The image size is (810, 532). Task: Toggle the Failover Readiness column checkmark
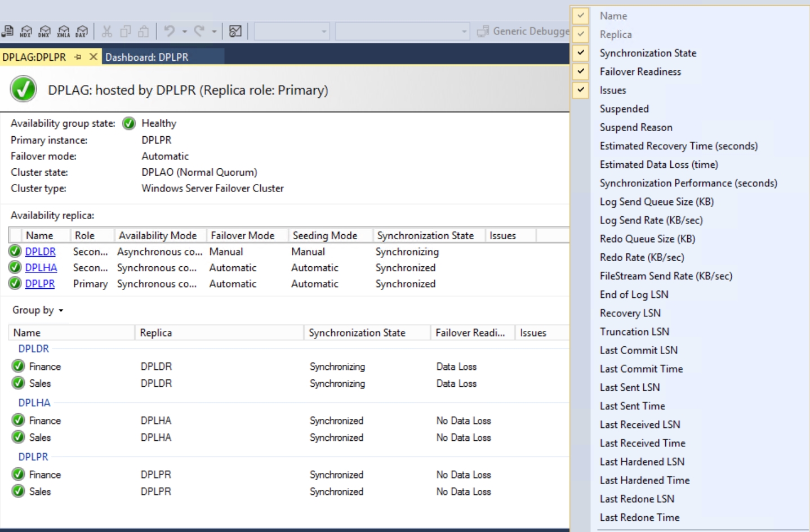coord(581,71)
